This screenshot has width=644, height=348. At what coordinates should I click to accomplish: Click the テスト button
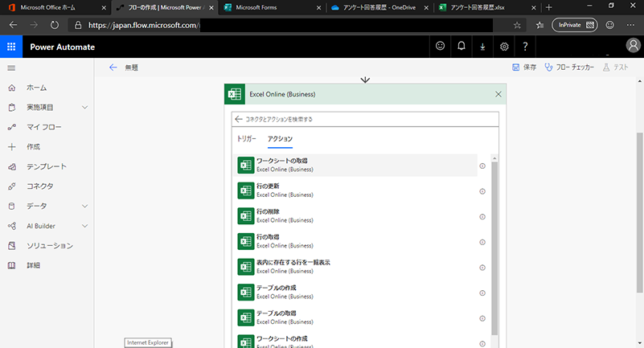(615, 68)
